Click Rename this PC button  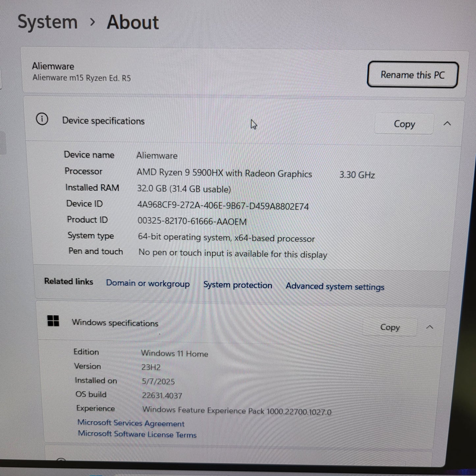(412, 75)
